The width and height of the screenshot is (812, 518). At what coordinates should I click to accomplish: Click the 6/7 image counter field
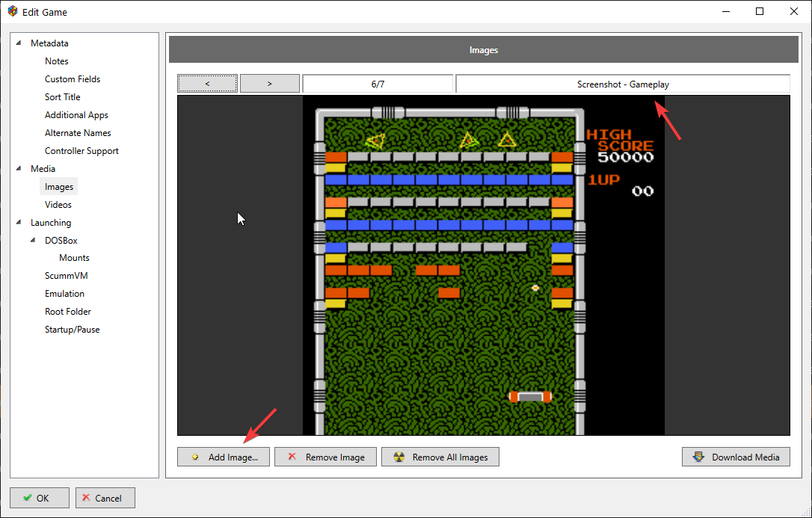378,84
